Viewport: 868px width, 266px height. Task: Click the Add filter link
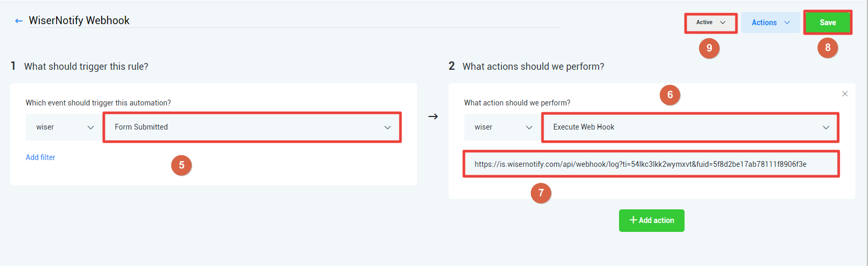pos(40,157)
